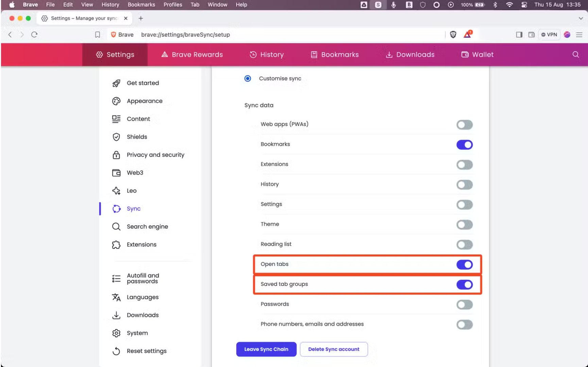
Task: Reload the page
Action: click(34, 35)
